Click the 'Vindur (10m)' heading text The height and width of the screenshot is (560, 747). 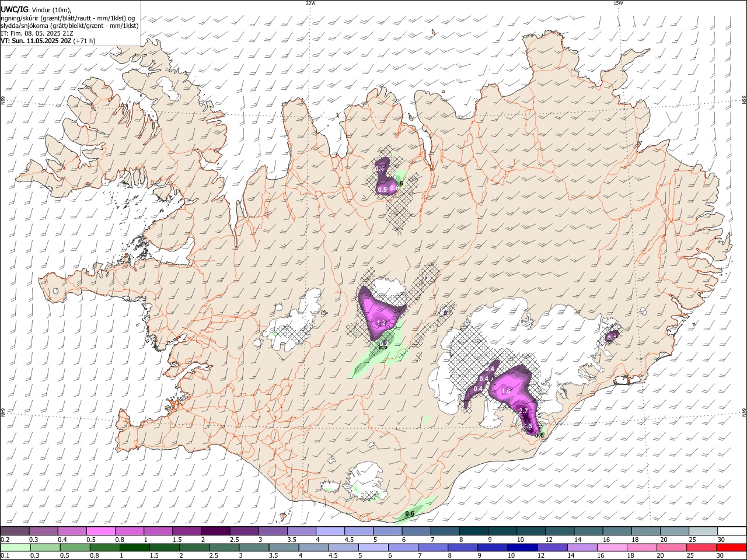(x=51, y=10)
